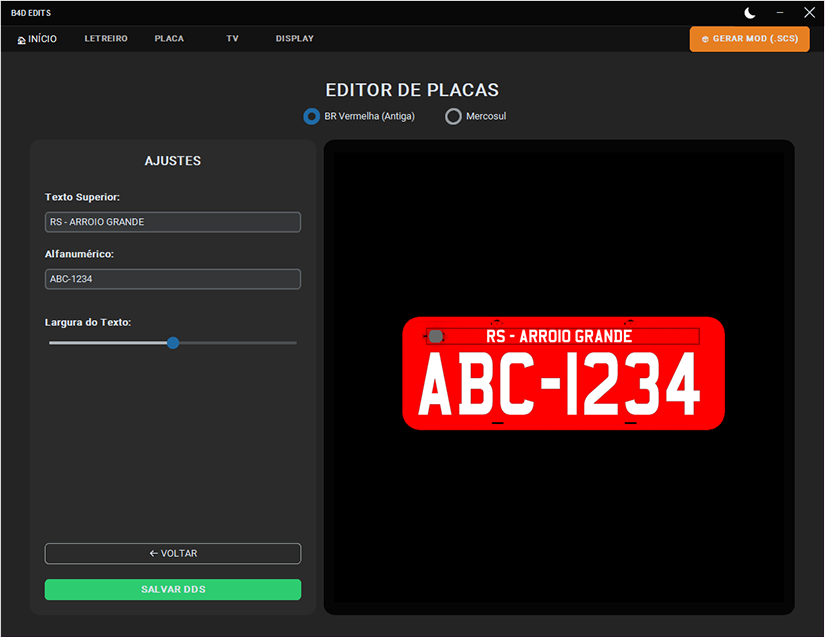
Task: Click the EDITOR DE PLACAS heading
Action: pyautogui.click(x=412, y=90)
